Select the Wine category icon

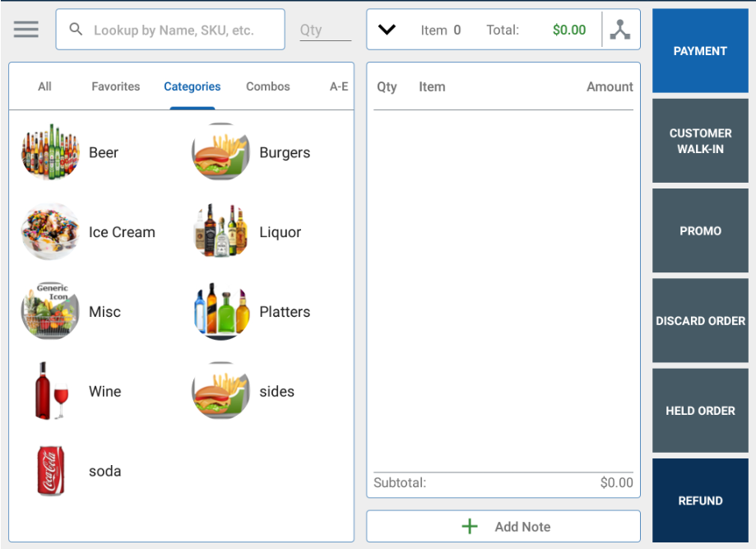(51, 392)
